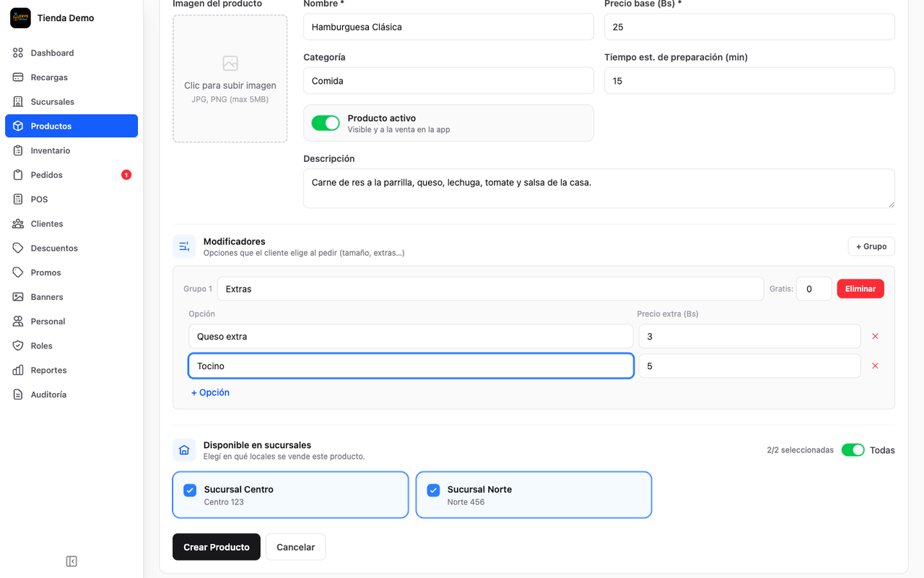Uncheck the Sucursal Norte checkbox
Image resolution: width=924 pixels, height=578 pixels.
[x=433, y=491]
